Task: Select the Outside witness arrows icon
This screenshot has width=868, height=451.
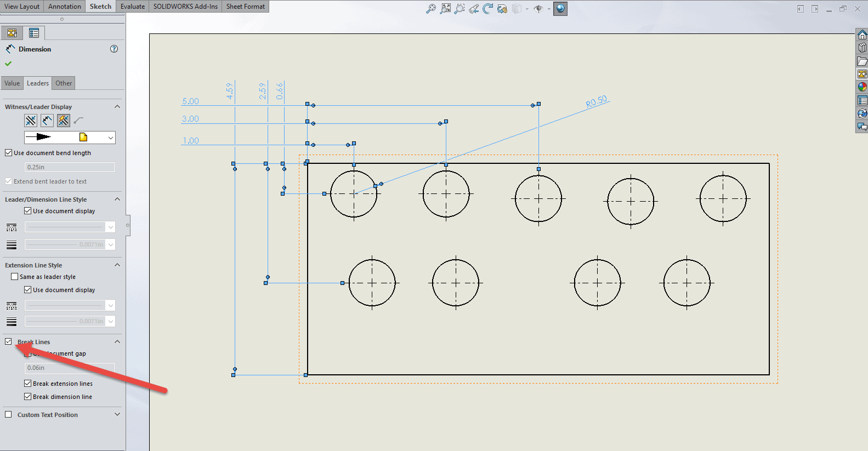Action: [31, 121]
